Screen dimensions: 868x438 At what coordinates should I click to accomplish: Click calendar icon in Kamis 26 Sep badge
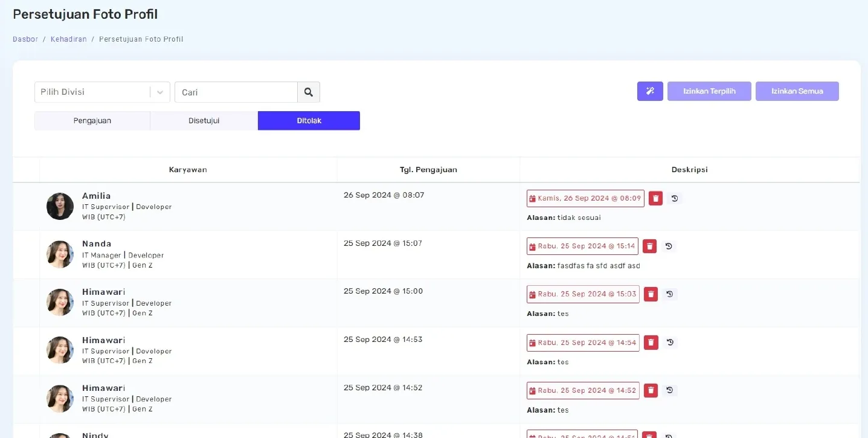(x=533, y=199)
